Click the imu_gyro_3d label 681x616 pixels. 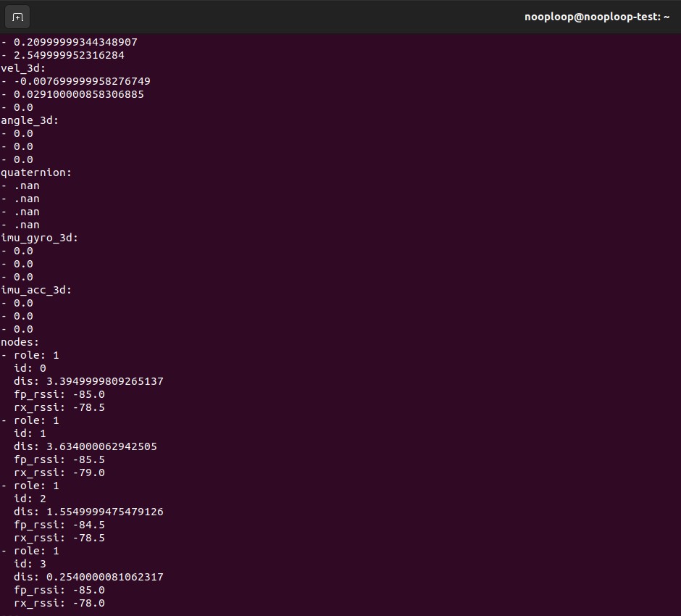click(x=39, y=238)
